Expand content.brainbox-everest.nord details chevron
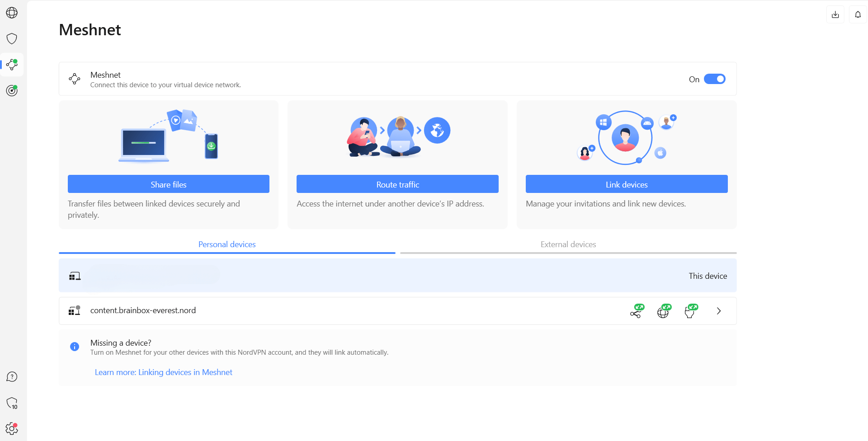Screen dimensions: 868x441 coord(719,311)
